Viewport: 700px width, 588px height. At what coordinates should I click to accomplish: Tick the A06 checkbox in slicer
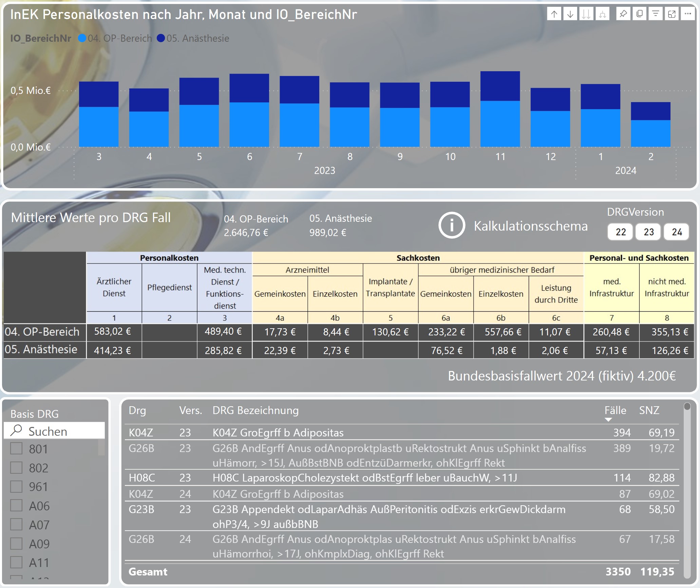pyautogui.click(x=16, y=505)
